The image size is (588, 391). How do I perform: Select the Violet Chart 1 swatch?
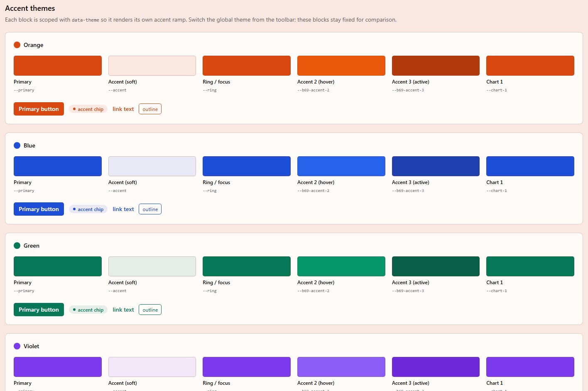coord(530,367)
